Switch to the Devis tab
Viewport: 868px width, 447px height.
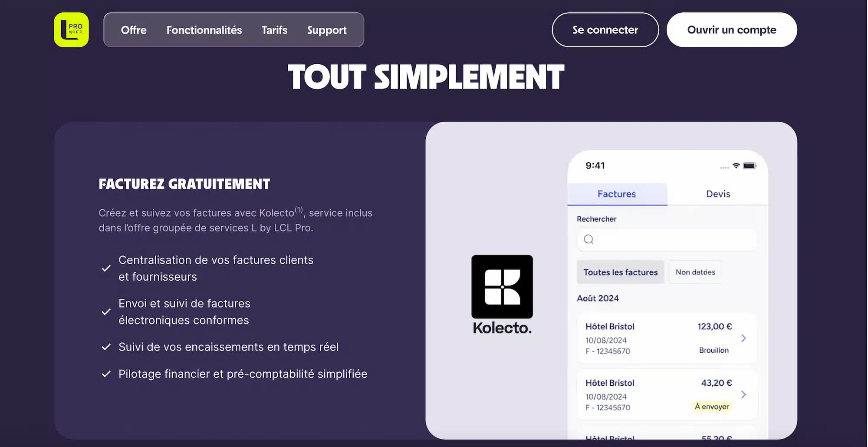click(717, 194)
